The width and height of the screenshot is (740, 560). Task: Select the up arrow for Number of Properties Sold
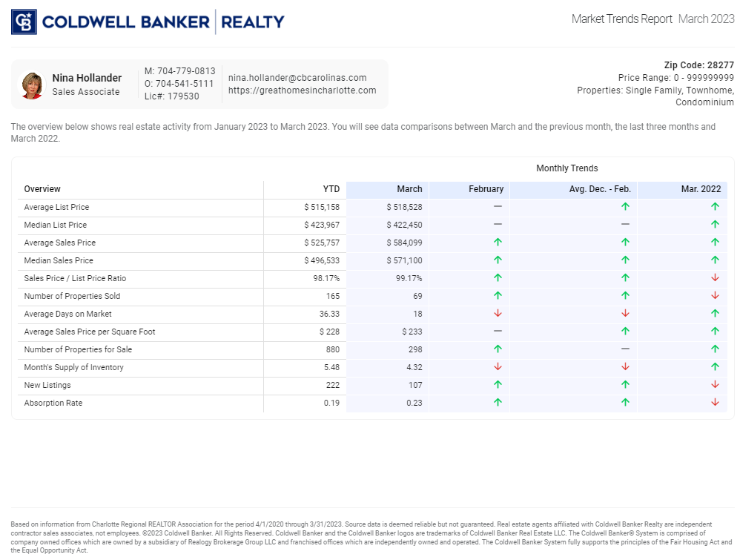coord(497,296)
